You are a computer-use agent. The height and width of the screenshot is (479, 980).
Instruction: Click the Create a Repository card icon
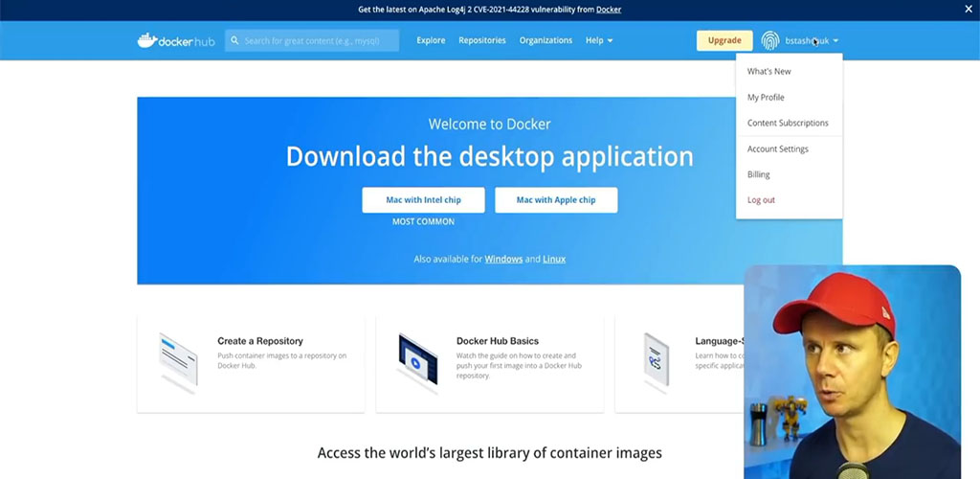pyautogui.click(x=178, y=363)
